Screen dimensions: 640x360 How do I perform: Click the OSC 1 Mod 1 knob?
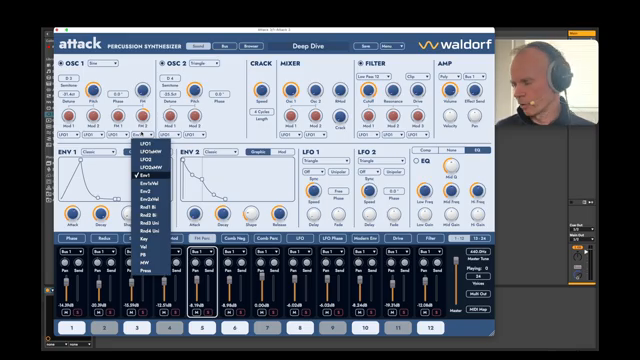[x=69, y=116]
